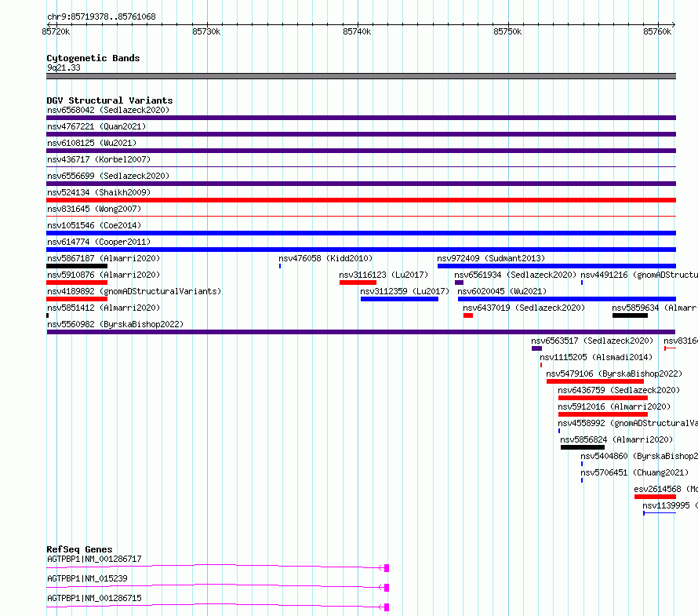Click the magenta exon block of NM_015239

pos(387,588)
